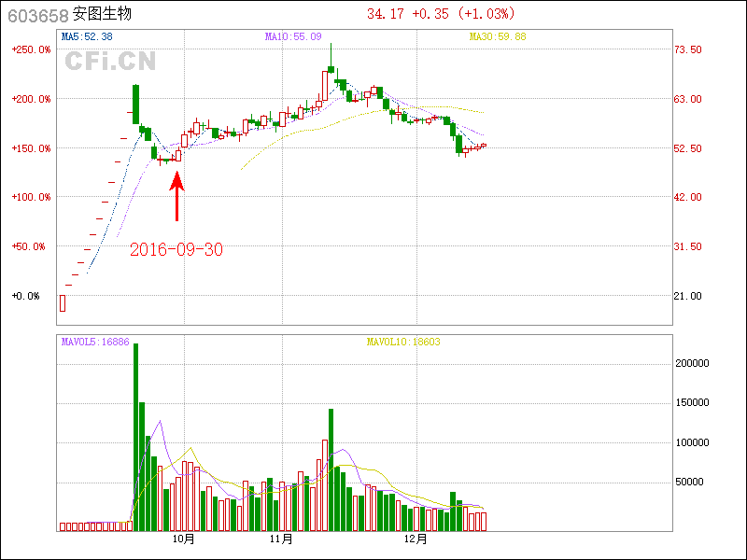The width and height of the screenshot is (747, 560).
Task: Select the MA10:55.09 indicator label
Action: point(293,36)
